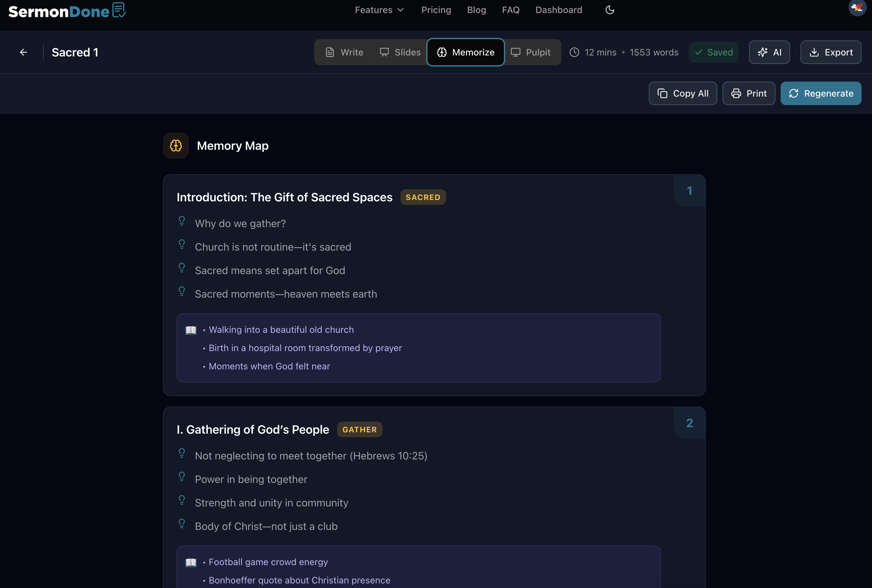Viewport: 872px width, 588px height.
Task: Select the Write document icon
Action: pos(330,52)
